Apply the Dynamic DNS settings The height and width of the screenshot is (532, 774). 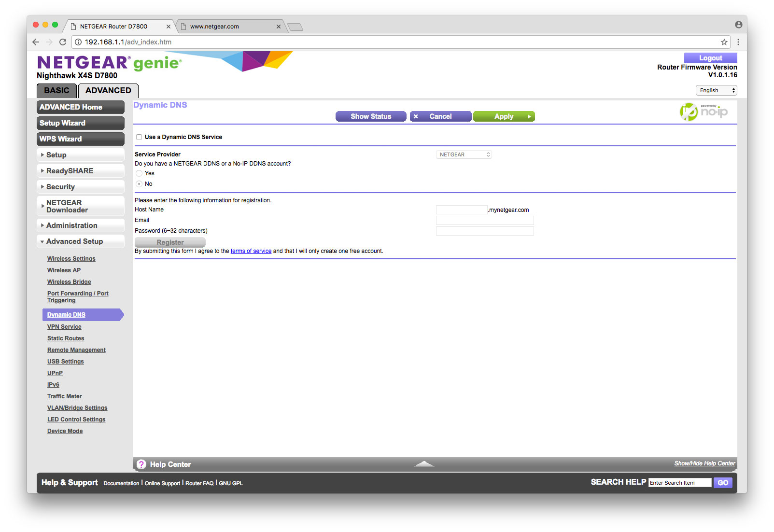pyautogui.click(x=504, y=116)
